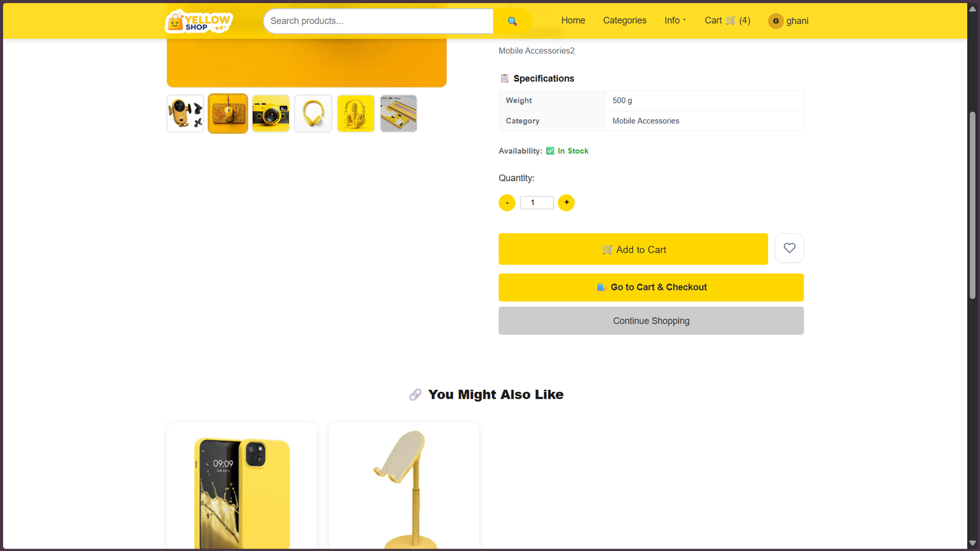The height and width of the screenshot is (551, 980).
Task: Click the Add to Cart button
Action: tap(633, 249)
